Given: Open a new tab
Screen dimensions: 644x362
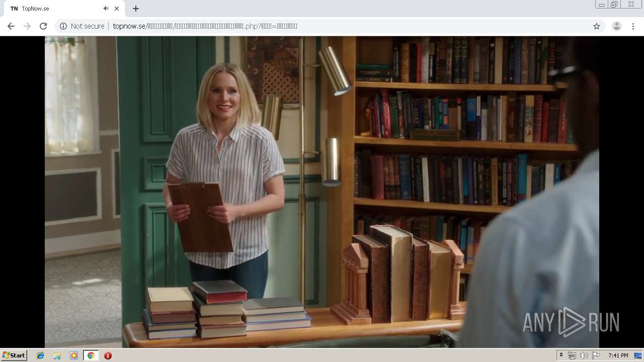Looking at the screenshot, I should click(x=136, y=9).
